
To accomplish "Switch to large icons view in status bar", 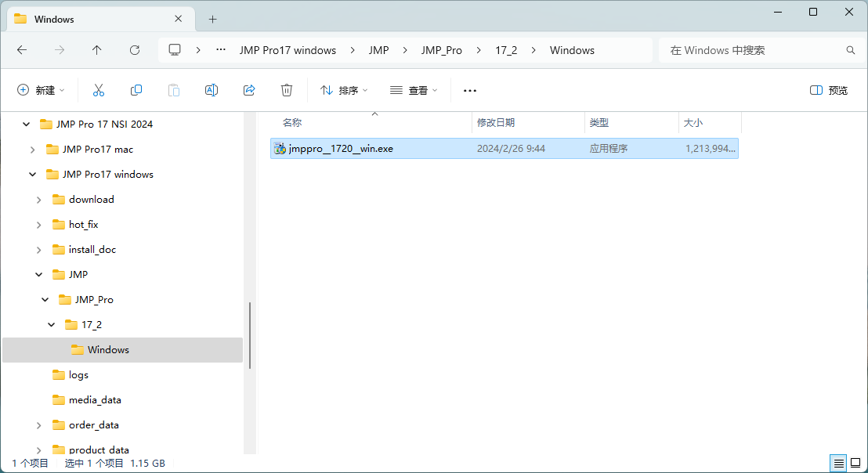I will pyautogui.click(x=855, y=463).
